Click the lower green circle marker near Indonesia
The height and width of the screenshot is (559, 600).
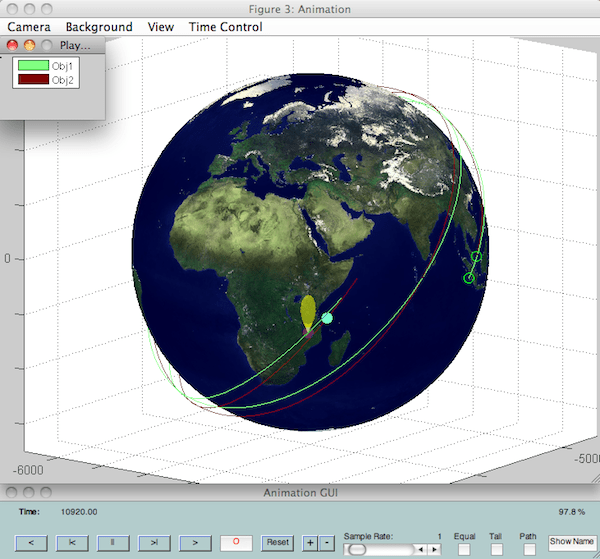pos(469,278)
